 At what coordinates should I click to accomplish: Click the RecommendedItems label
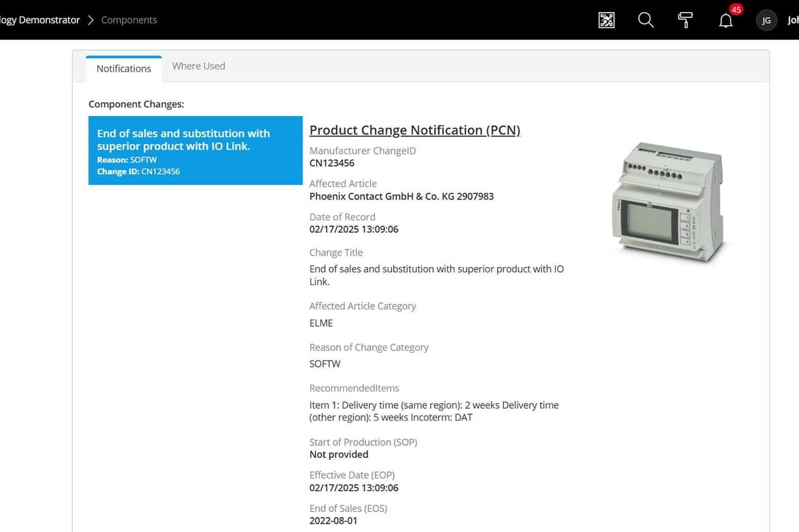(354, 388)
